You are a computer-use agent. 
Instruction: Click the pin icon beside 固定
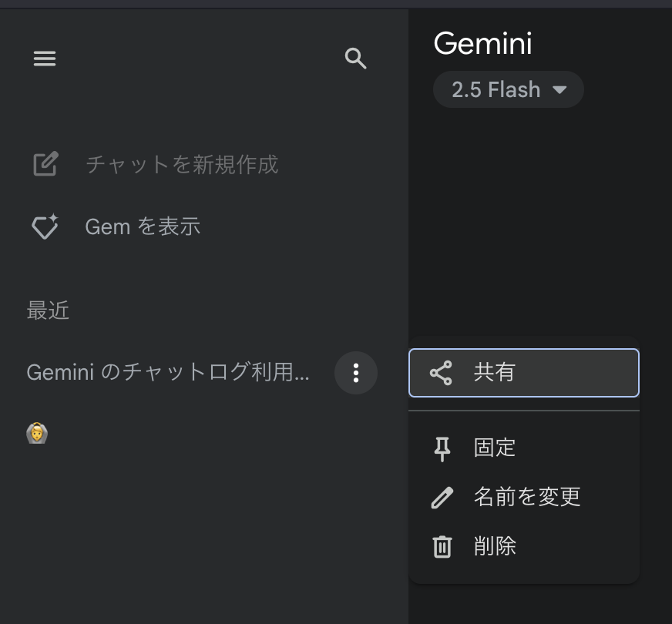pos(441,448)
